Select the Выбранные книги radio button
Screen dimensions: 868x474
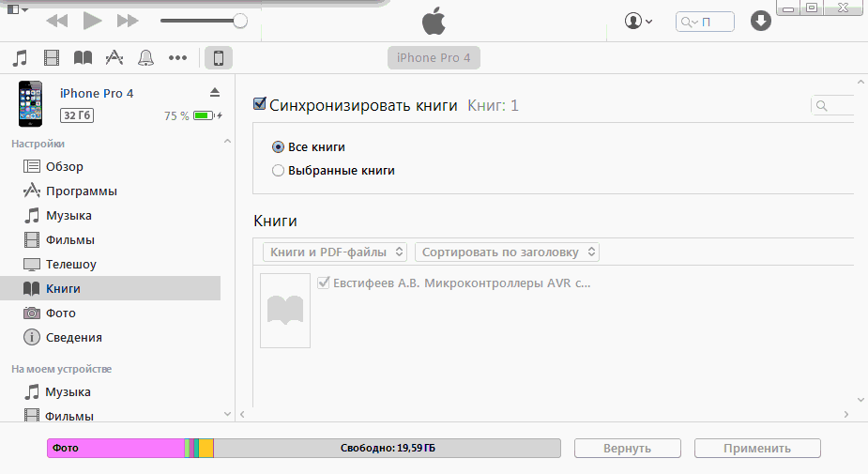coord(278,171)
